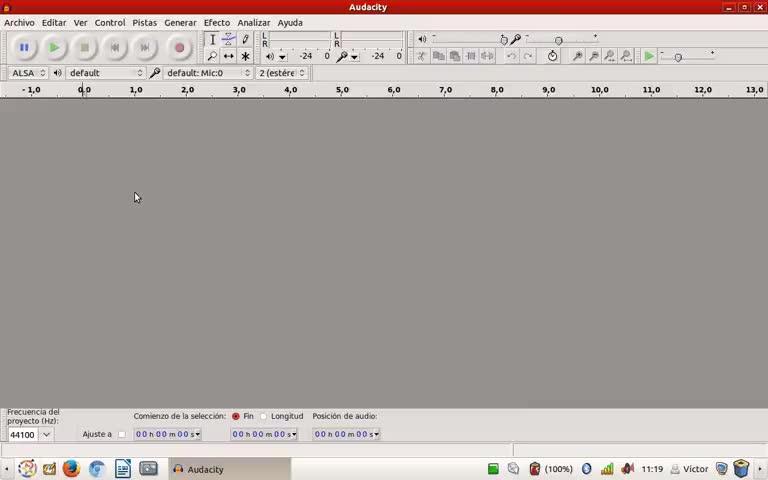Skip to end of project
The width and height of the screenshot is (768, 480).
pos(145,48)
